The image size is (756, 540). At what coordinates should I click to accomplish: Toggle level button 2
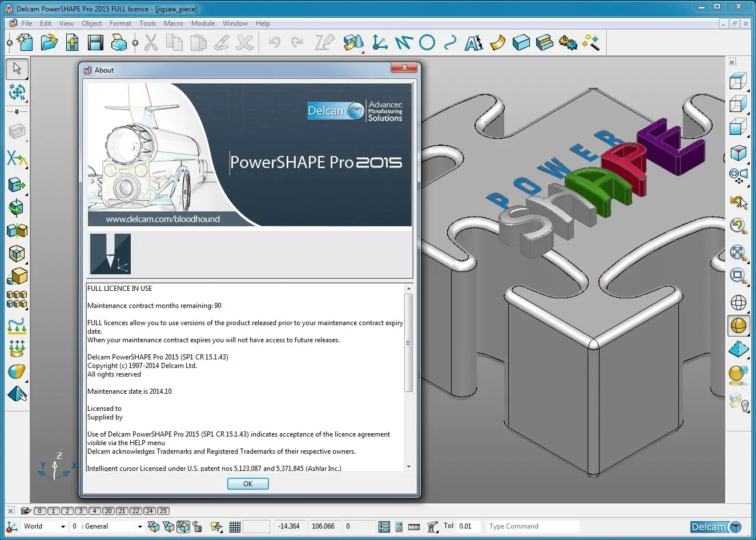(x=67, y=511)
